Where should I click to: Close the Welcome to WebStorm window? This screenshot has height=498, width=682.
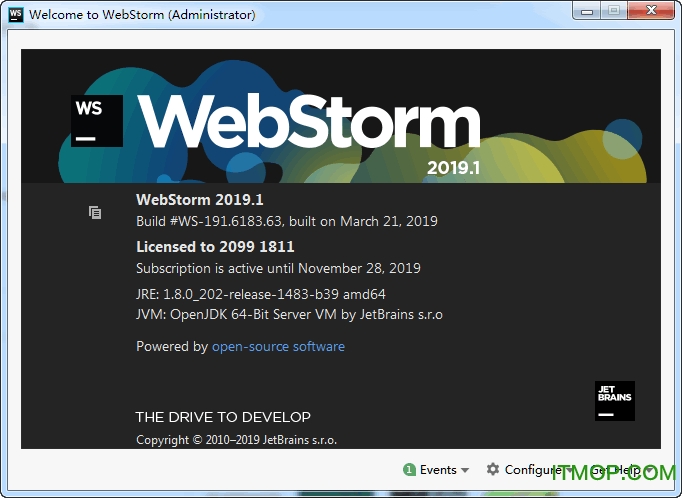pyautogui.click(x=651, y=11)
